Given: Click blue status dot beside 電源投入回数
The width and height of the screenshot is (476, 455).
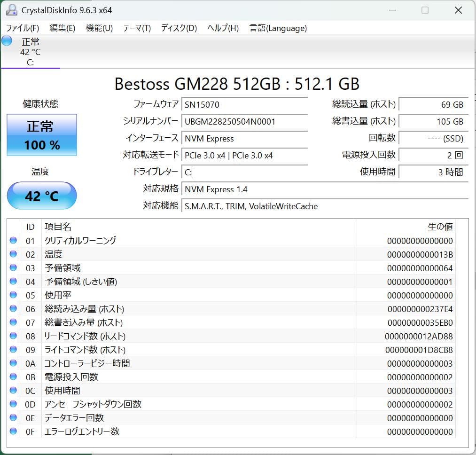Looking at the screenshot, I should [13, 377].
